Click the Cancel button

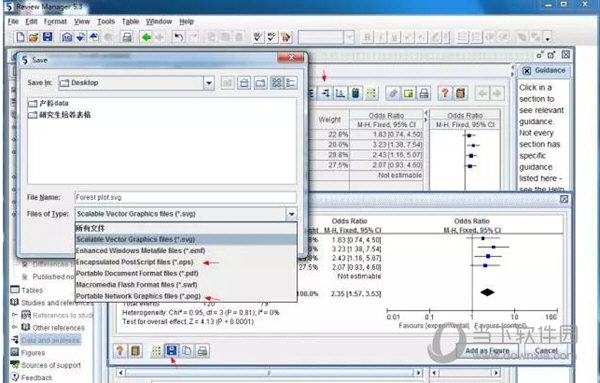(x=546, y=350)
